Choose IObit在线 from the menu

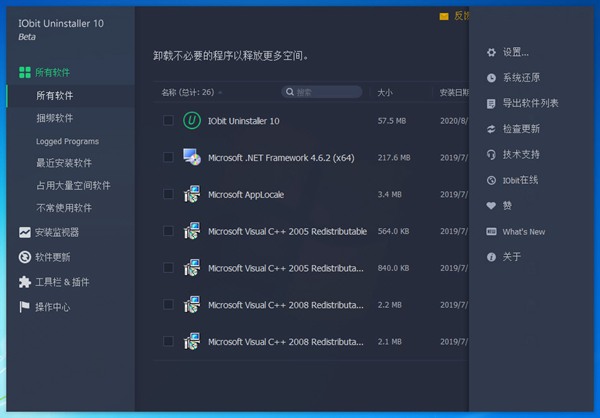(x=520, y=180)
